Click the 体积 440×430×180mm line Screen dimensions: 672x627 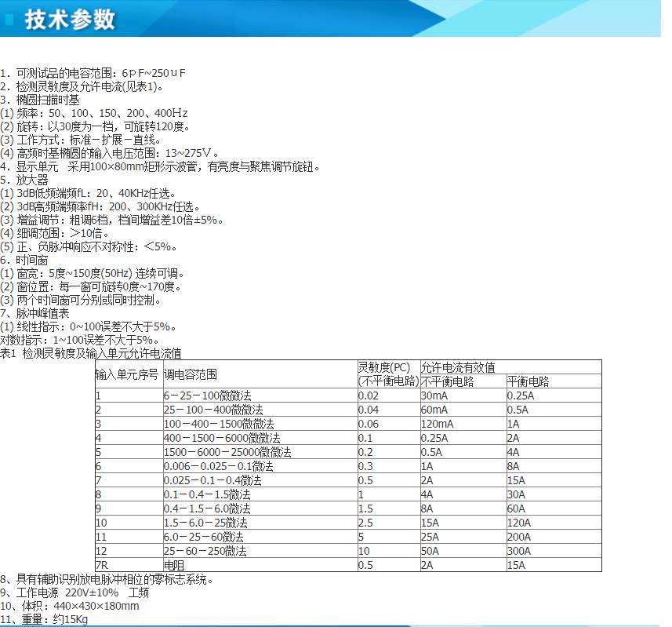pyautogui.click(x=71, y=606)
